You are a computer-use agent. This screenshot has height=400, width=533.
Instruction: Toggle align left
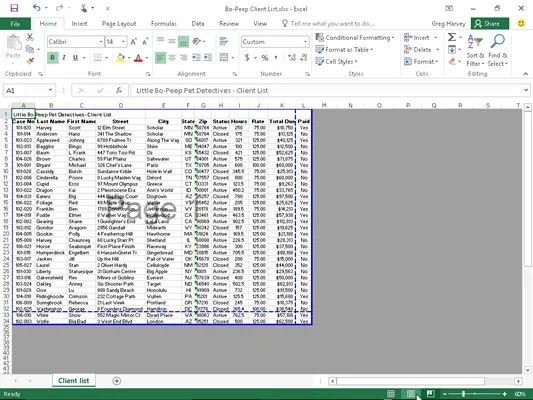[160, 58]
